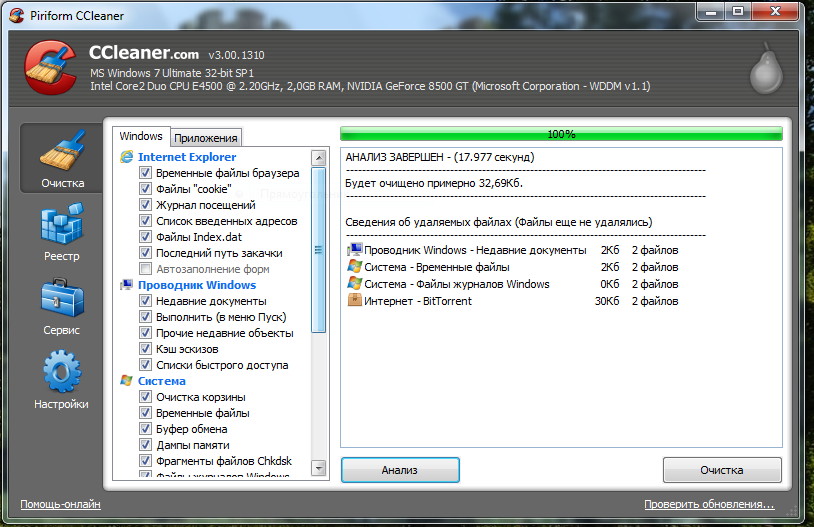Open the Настройки gear section
Viewport: 814px width, 527px height.
pyautogui.click(x=62, y=381)
